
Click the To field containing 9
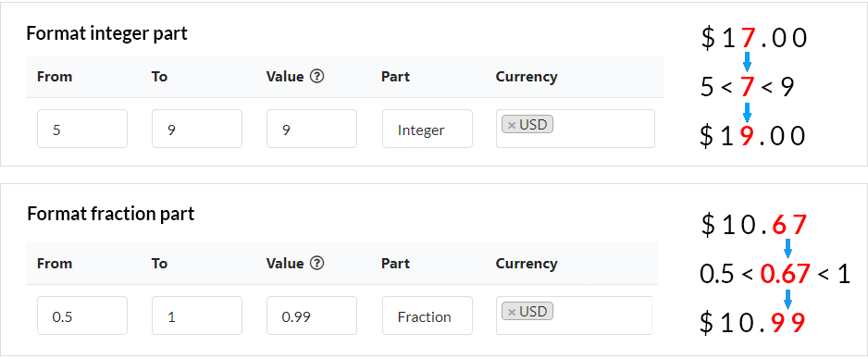tap(197, 129)
